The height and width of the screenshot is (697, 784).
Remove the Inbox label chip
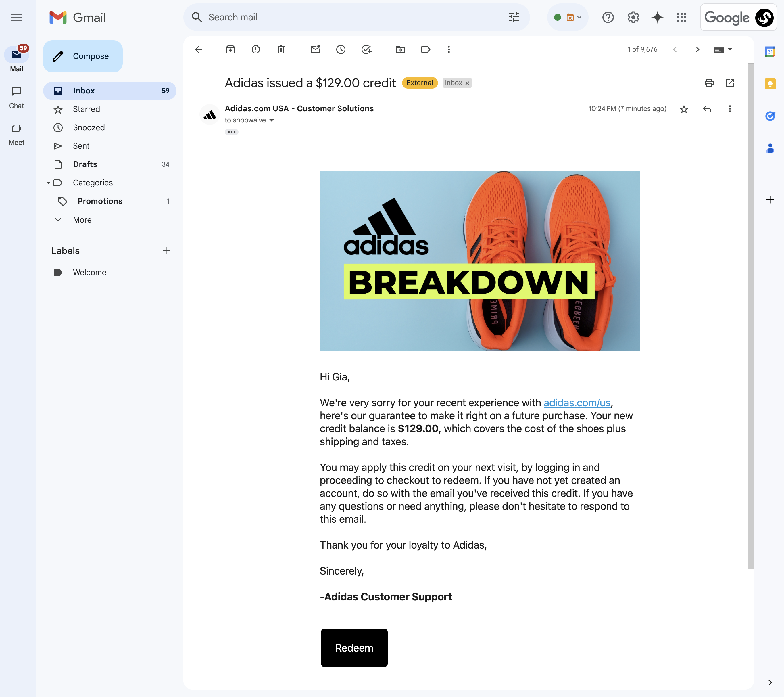[467, 83]
